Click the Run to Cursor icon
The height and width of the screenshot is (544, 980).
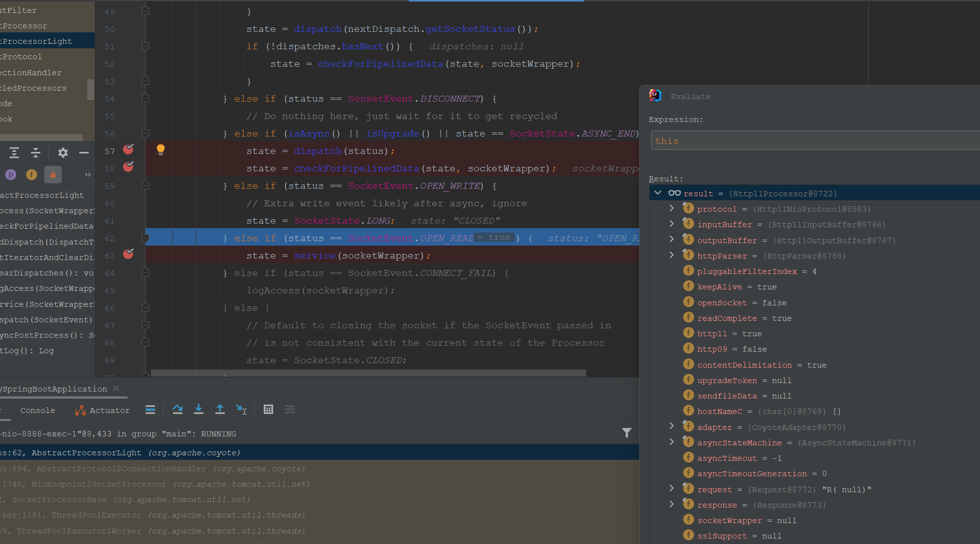pos(241,409)
